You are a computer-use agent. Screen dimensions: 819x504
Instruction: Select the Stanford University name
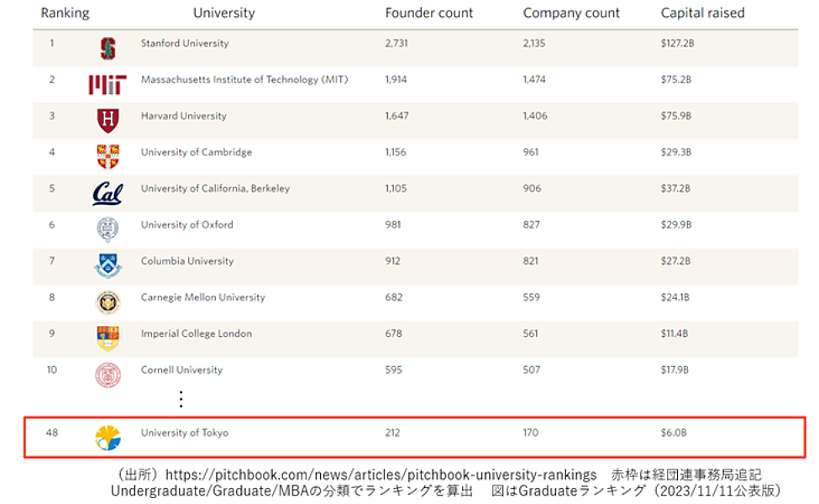pos(185,44)
